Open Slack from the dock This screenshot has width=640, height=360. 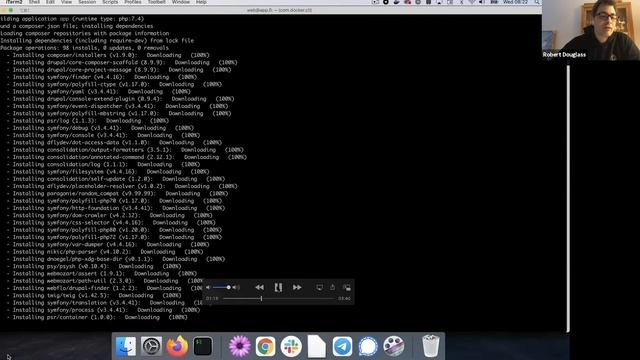[x=291, y=346]
